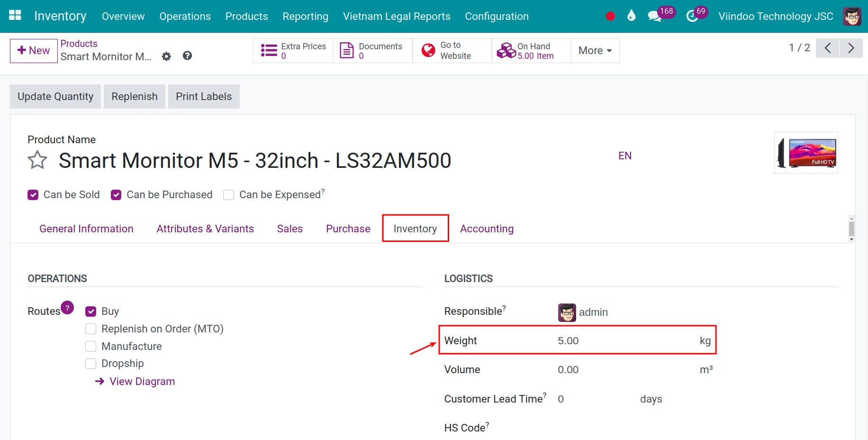Click Update Quantity button
The width and height of the screenshot is (868, 440).
[x=55, y=96]
